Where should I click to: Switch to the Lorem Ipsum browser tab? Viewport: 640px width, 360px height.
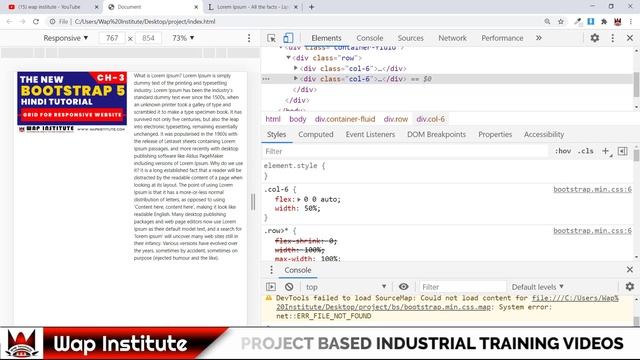point(252,7)
